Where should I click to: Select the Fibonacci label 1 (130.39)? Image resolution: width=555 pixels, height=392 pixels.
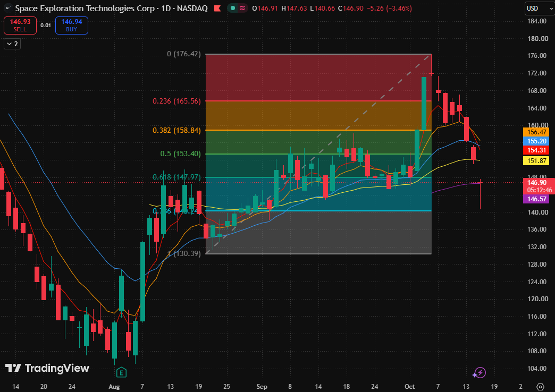pyautogui.click(x=184, y=253)
